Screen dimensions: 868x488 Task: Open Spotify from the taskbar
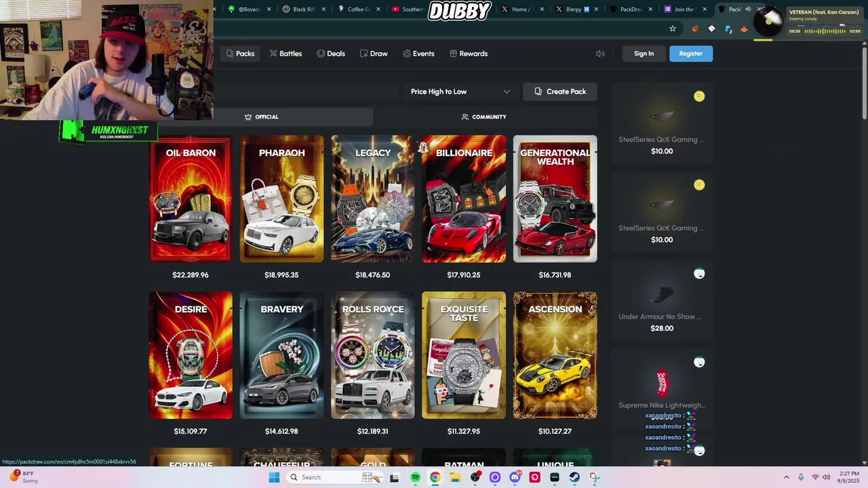[415, 477]
